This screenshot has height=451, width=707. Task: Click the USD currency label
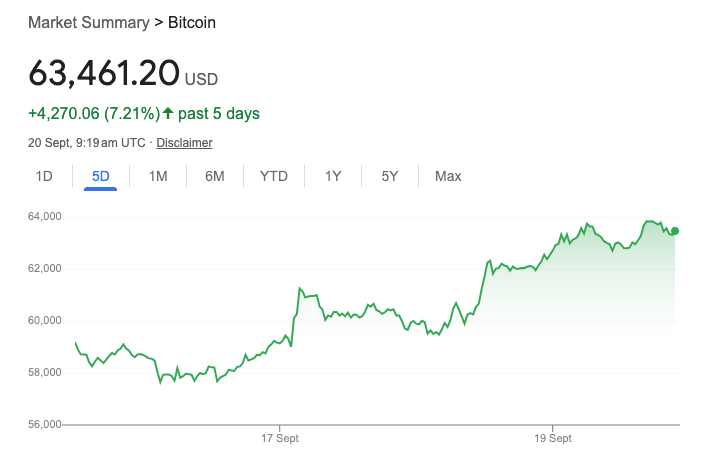coord(201,79)
